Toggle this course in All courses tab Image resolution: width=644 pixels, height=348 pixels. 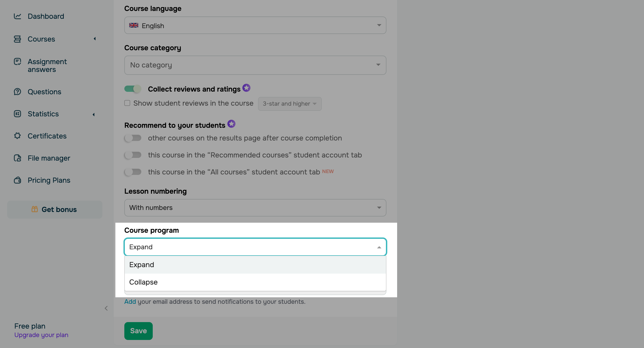pos(133,172)
